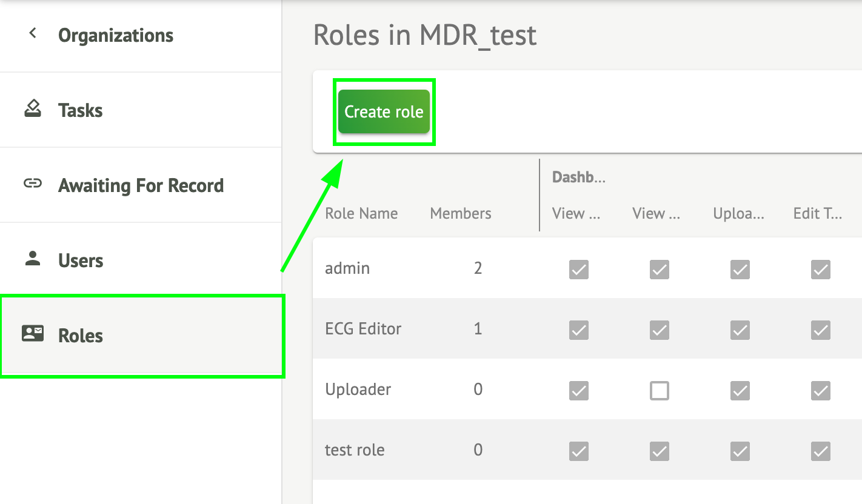Go to Awaiting For Record section
The image size is (862, 504).
pos(141,185)
